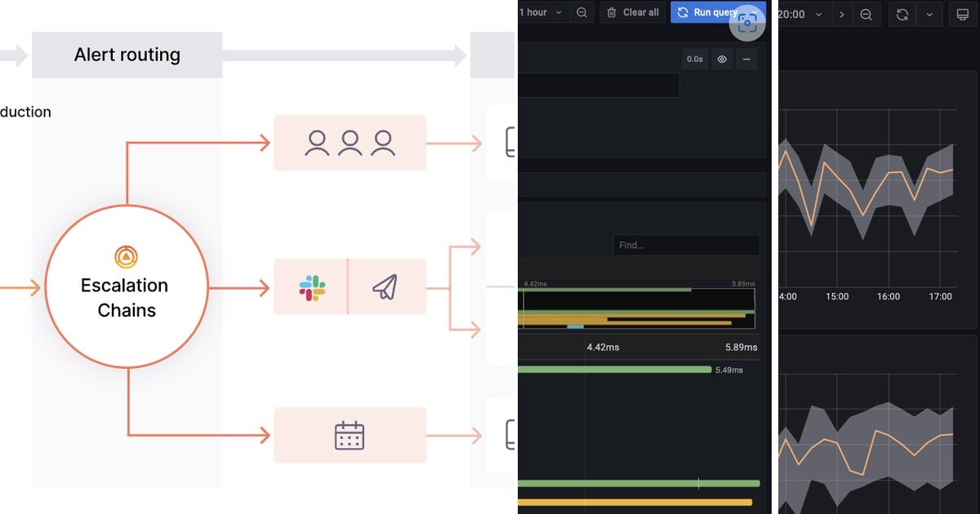
Task: Click the Slack icon in escalation diagram
Action: pos(314,286)
